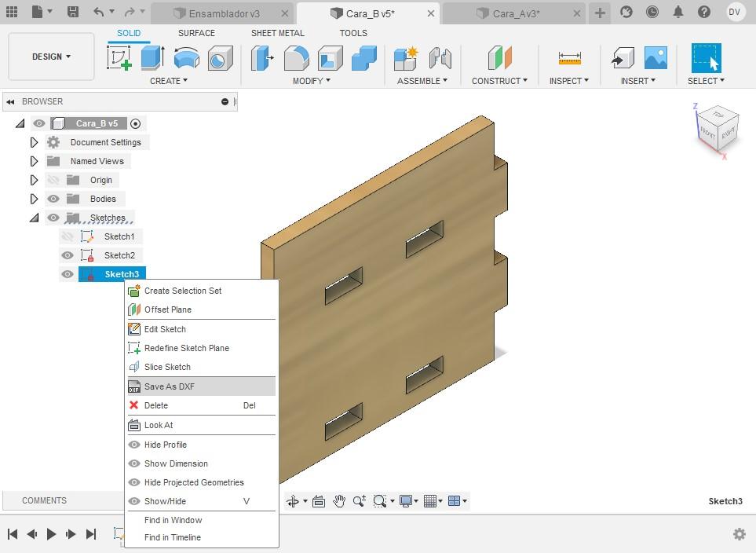The width and height of the screenshot is (756, 553).
Task: Click the Look At navigation icon
Action: [319, 501]
